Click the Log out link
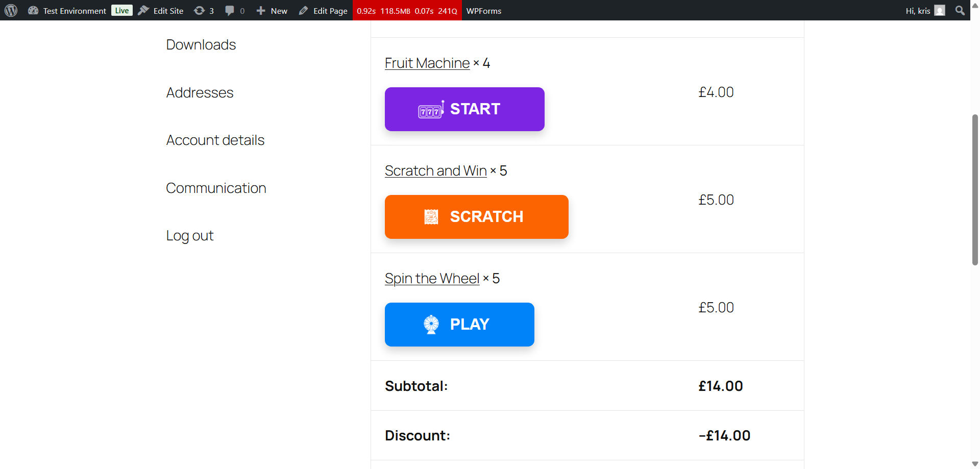980x469 pixels. (x=189, y=236)
